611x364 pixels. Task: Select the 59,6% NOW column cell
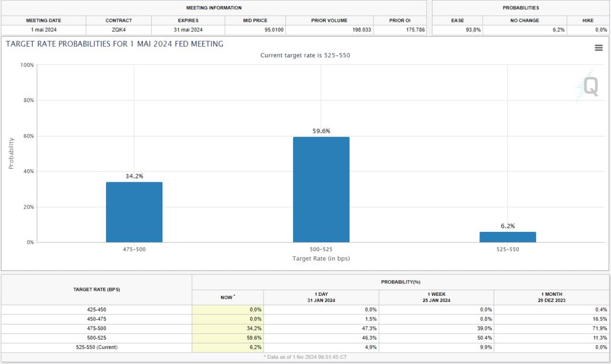click(228, 338)
